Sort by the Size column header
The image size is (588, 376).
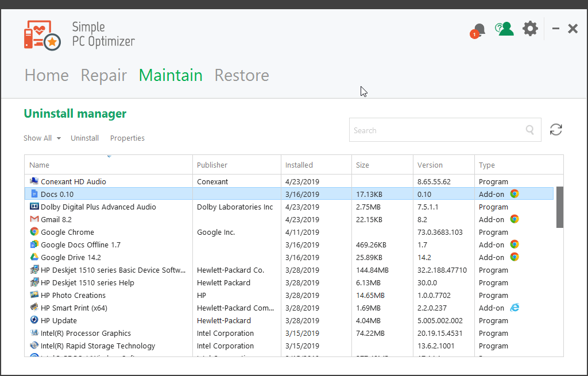pos(382,165)
